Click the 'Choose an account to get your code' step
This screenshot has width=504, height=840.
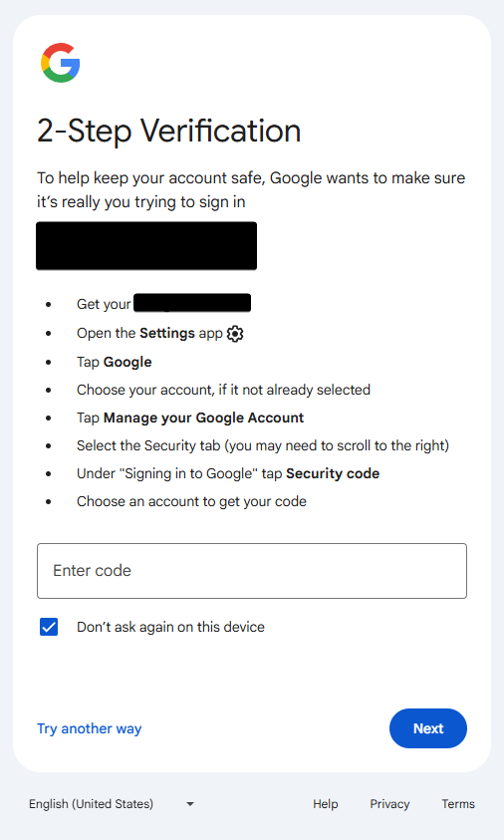[192, 501]
